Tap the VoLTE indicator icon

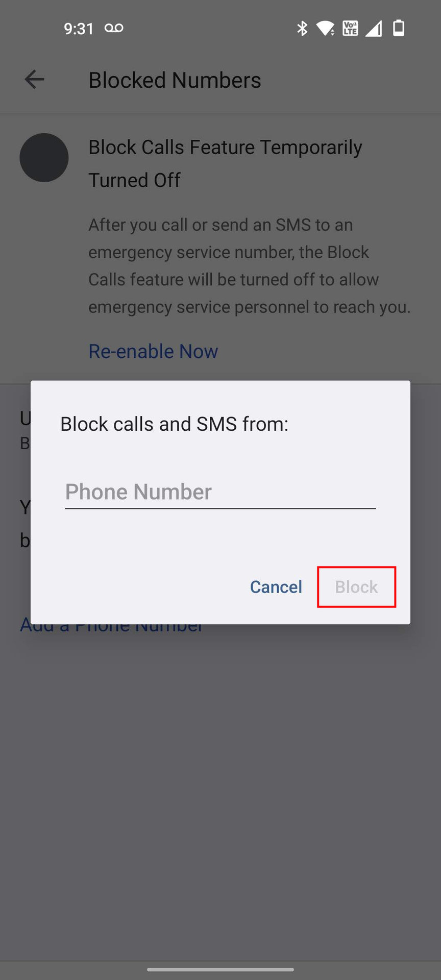350,29
